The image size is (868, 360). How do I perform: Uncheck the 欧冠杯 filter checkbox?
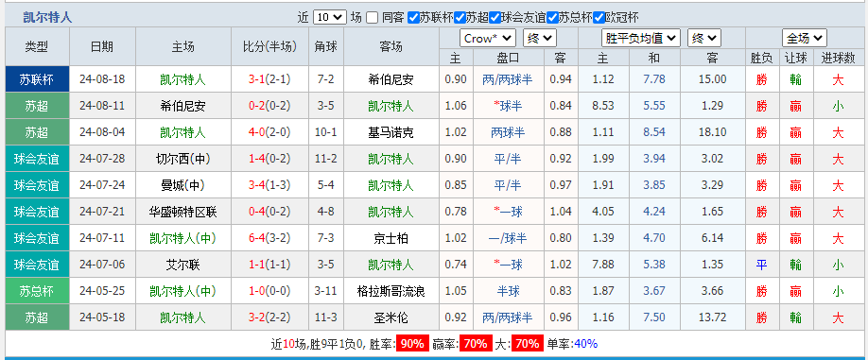pyautogui.click(x=599, y=18)
